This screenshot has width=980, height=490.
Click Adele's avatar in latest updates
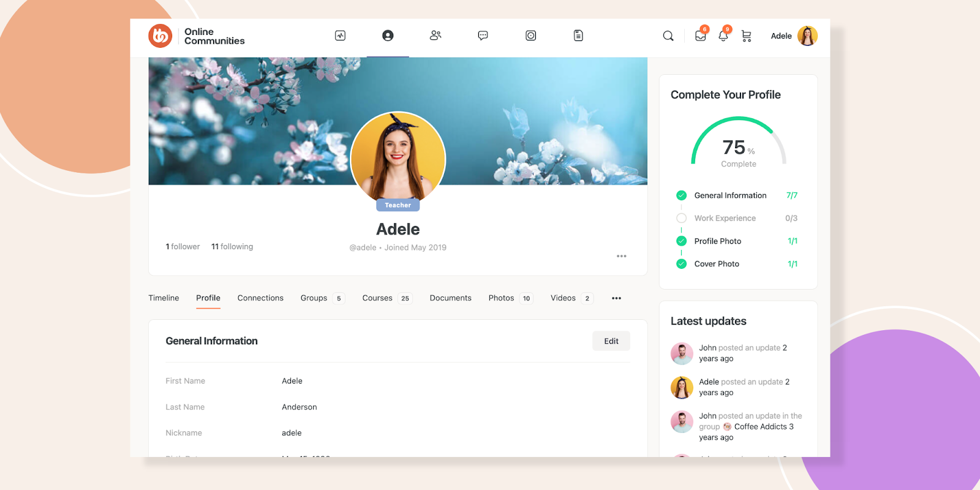click(682, 388)
